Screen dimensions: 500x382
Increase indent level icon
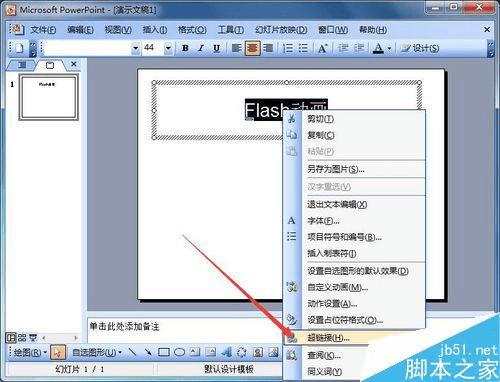coord(359,48)
